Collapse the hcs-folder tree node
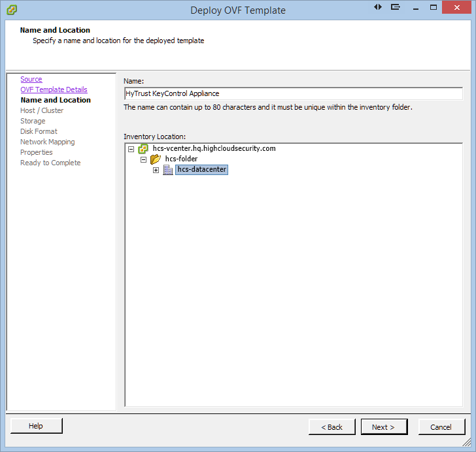The image size is (476, 452). coord(144,159)
